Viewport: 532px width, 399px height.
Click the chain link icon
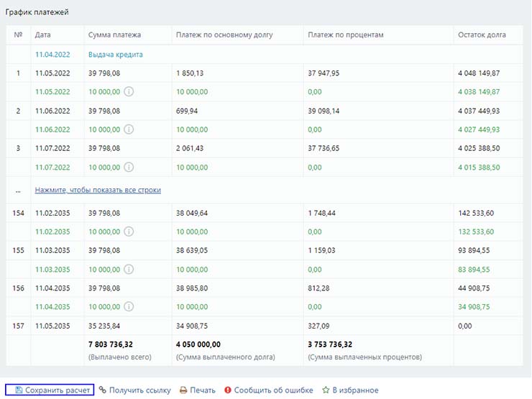(x=103, y=390)
